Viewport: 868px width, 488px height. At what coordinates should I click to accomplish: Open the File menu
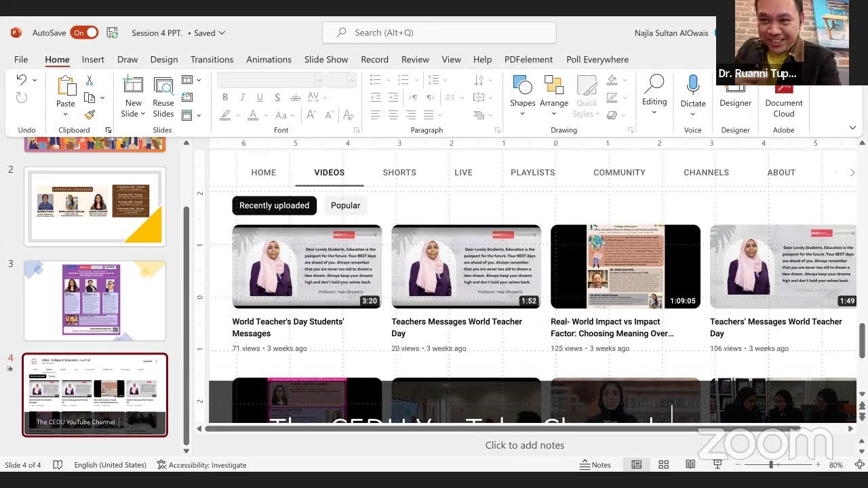coord(21,60)
